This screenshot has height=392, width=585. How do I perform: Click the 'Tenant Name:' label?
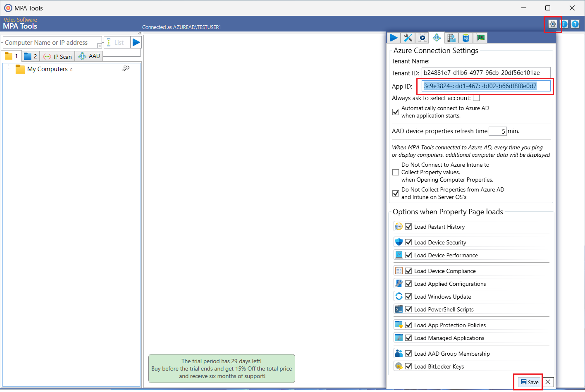(x=411, y=61)
